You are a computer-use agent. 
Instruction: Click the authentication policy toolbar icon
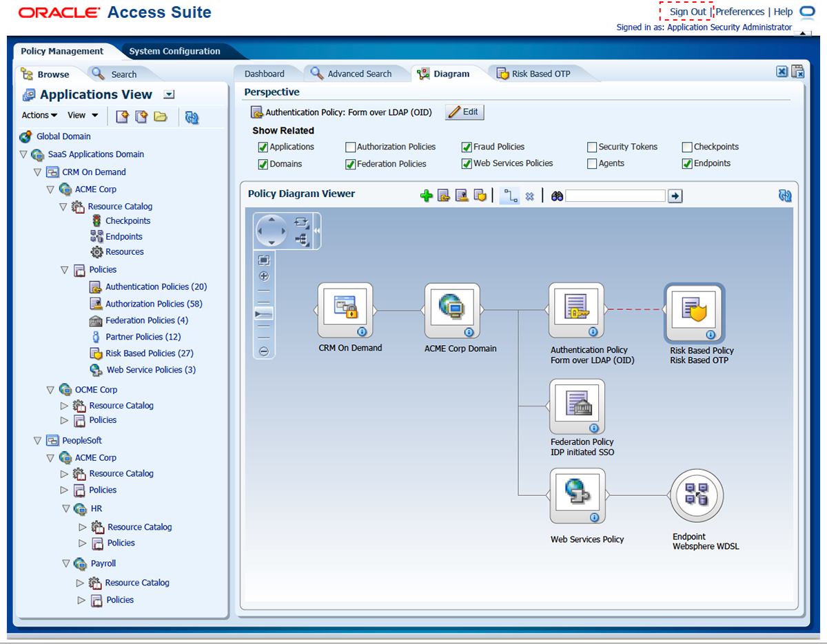(x=444, y=196)
